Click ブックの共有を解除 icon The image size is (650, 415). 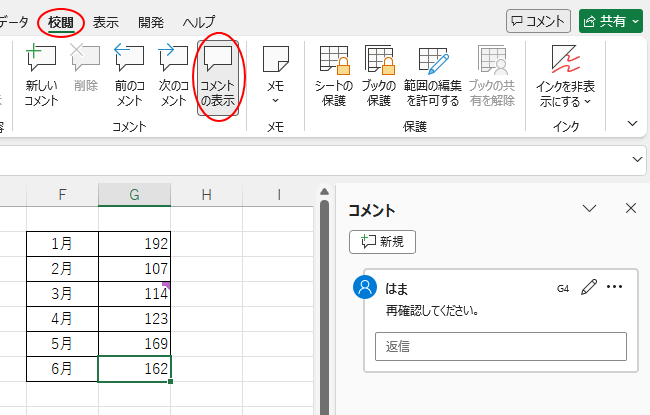point(492,61)
